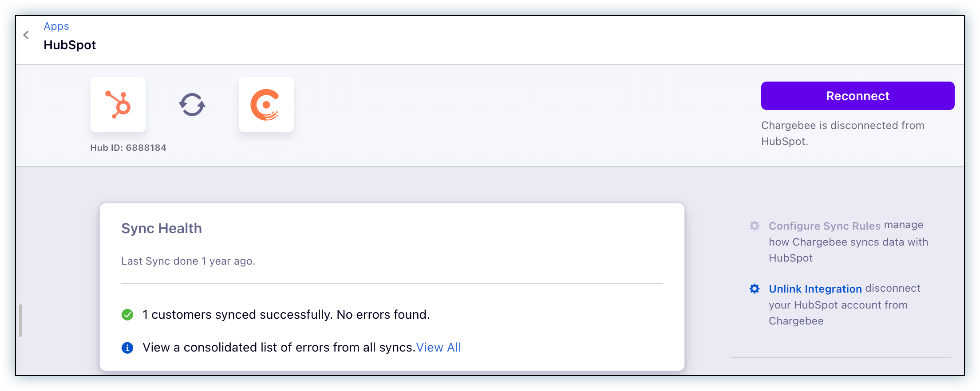Open the Apps breadcrumb link
The height and width of the screenshot is (391, 980).
point(56,26)
